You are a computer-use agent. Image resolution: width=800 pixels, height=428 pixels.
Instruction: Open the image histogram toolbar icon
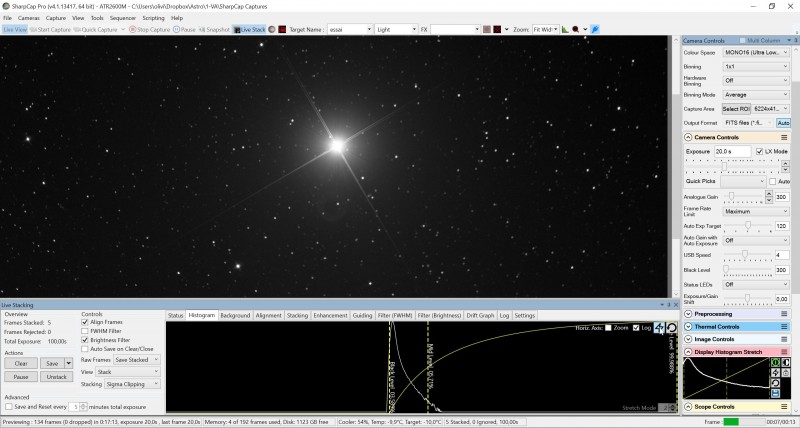click(565, 30)
